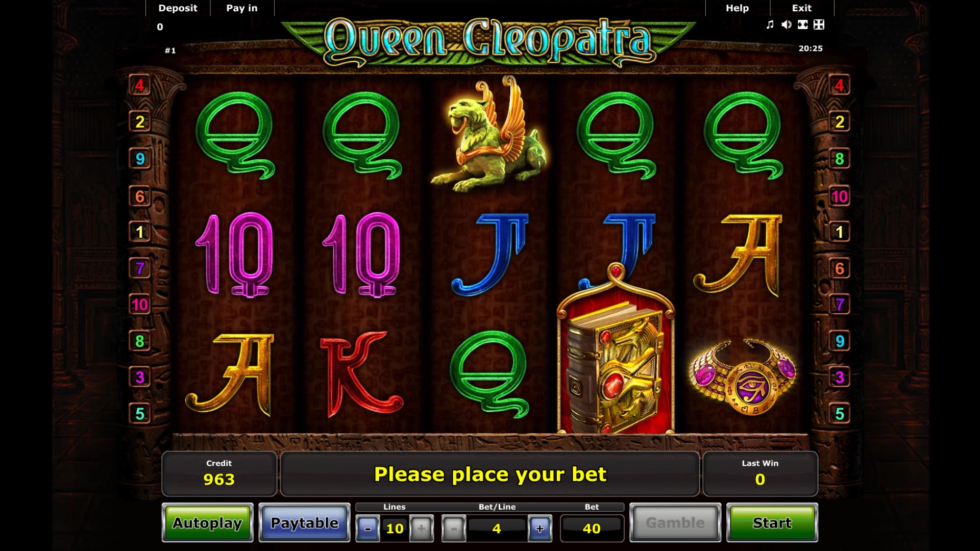Open the Deposit menu

pos(178,8)
